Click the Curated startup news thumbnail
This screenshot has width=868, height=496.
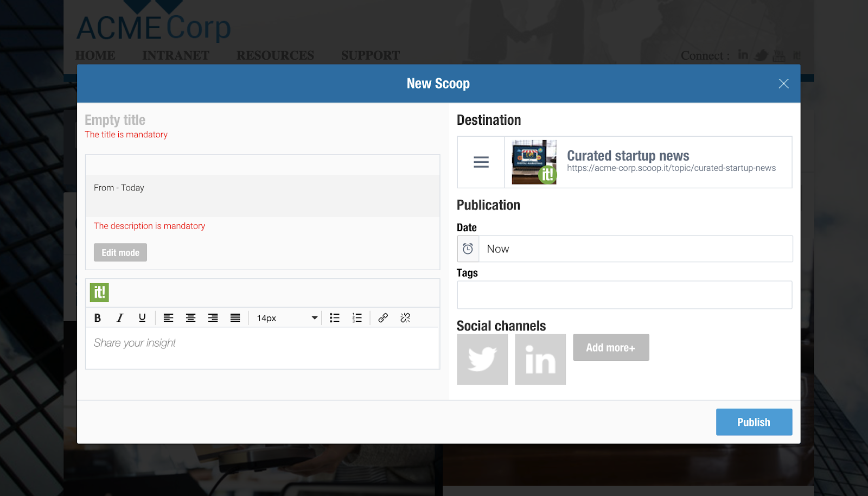tap(534, 162)
